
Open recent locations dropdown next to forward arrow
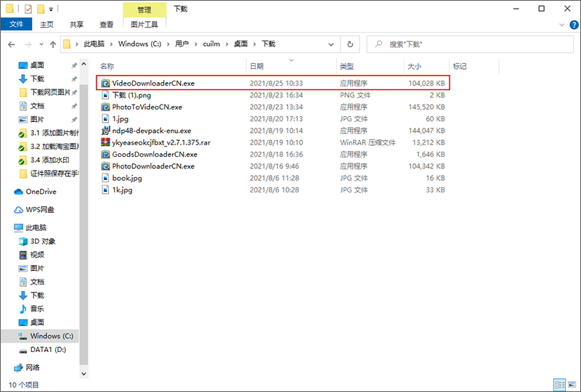(x=41, y=44)
